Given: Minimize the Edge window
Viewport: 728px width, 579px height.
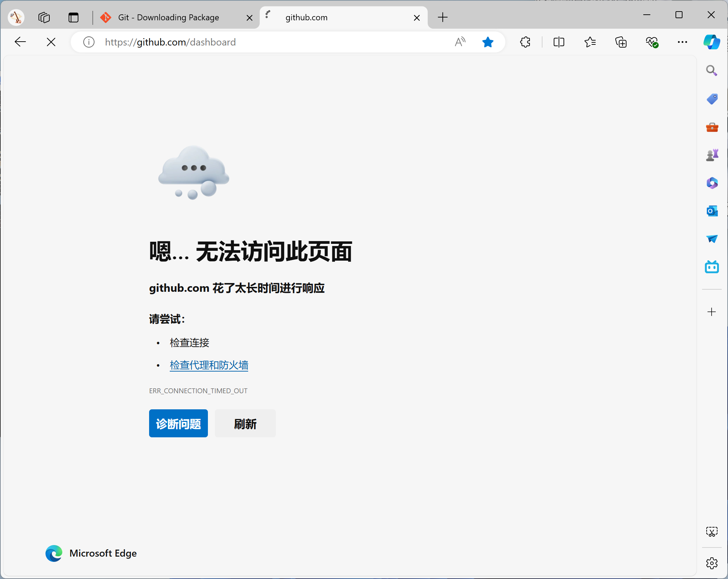Looking at the screenshot, I should (x=647, y=15).
